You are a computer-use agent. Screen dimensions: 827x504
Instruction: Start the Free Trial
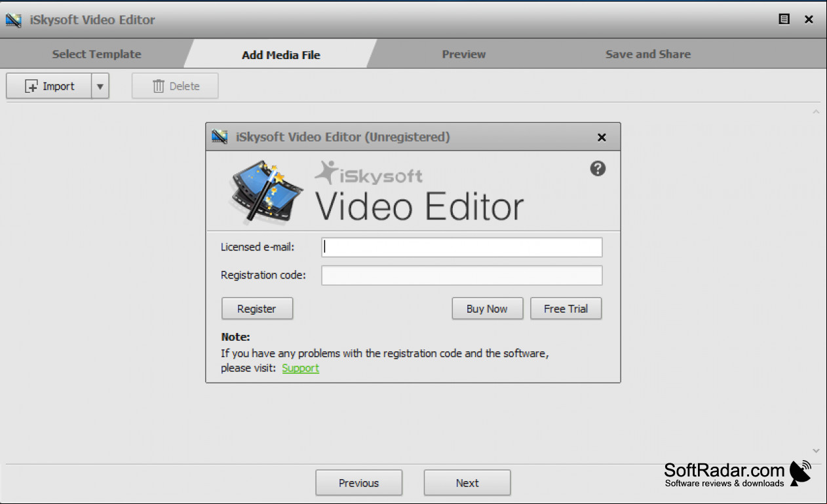[x=566, y=309]
